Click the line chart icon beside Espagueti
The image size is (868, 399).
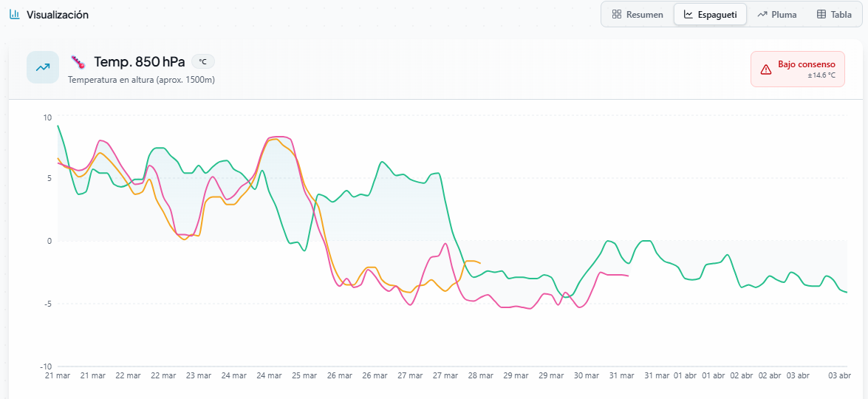coord(688,15)
